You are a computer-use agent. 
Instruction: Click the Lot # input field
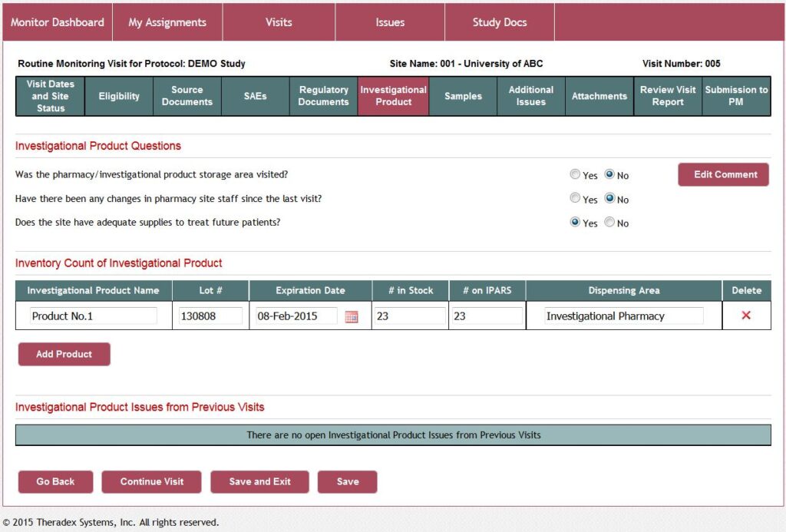210,316
